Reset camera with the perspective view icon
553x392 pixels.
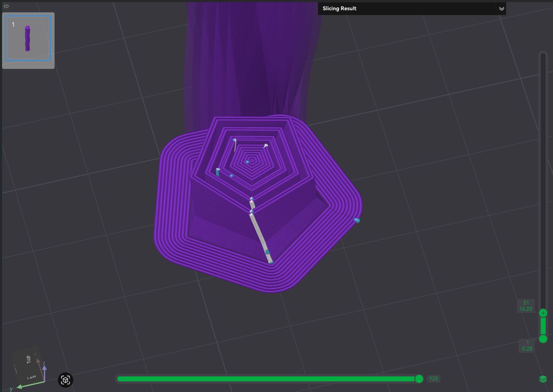pos(66,380)
